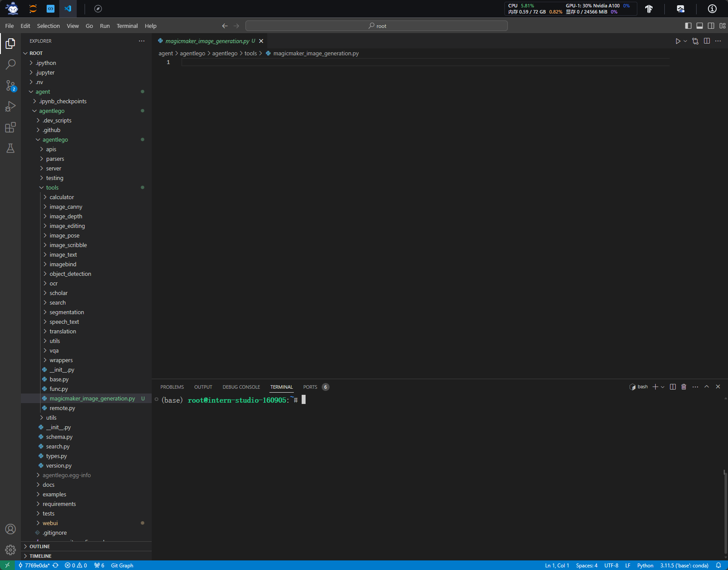Screen dimensions: 728x570
Task: Open the run button dropdown arrow
Action: 685,41
